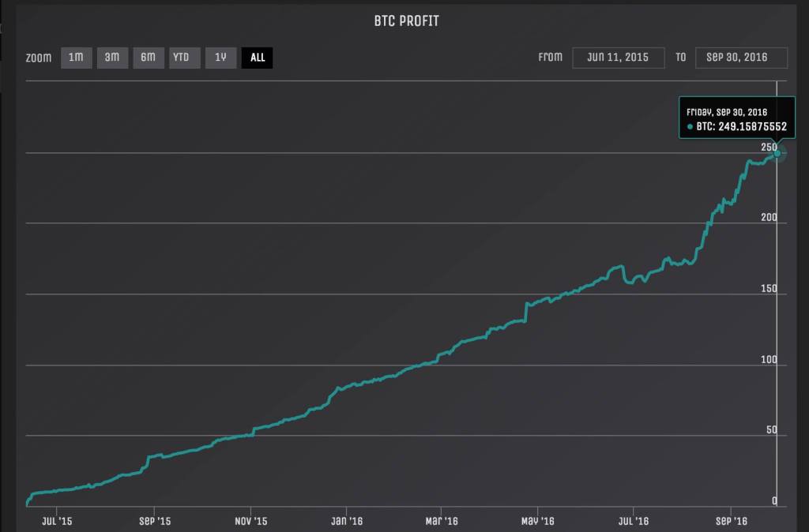Click the highlighted data point marker on line
Screen dimensions: 809x532
(777, 152)
